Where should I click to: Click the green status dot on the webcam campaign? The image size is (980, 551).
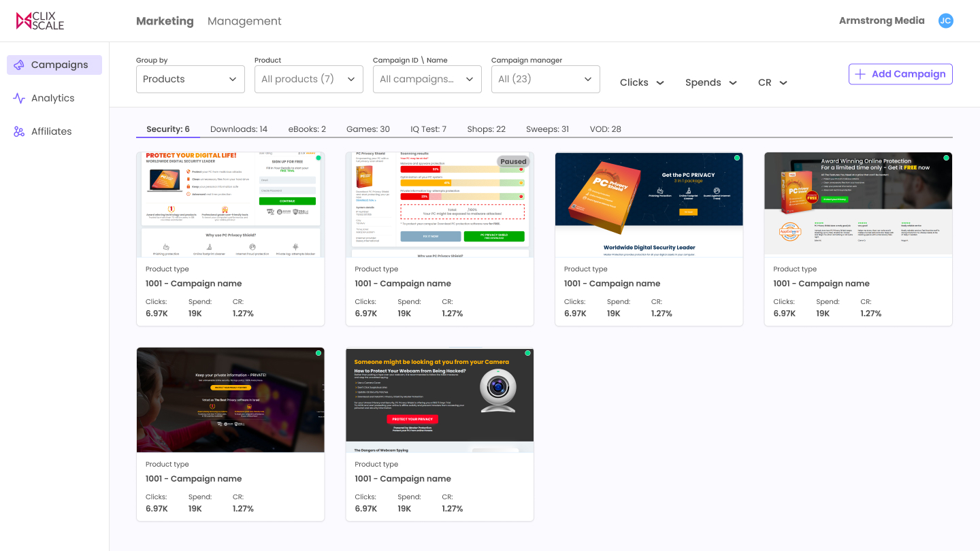tap(527, 353)
